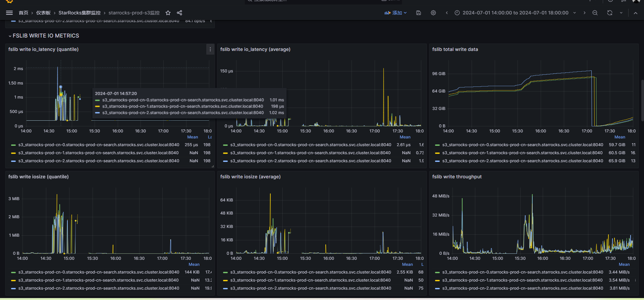This screenshot has height=300, width=644.
Task: Change green color of cn-0 in total write data
Action: click(437, 145)
